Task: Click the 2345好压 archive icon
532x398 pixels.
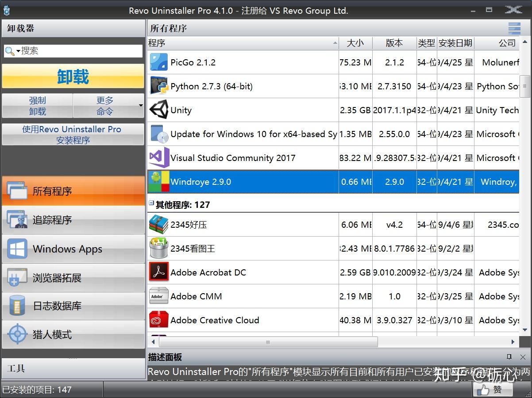Action: [159, 224]
